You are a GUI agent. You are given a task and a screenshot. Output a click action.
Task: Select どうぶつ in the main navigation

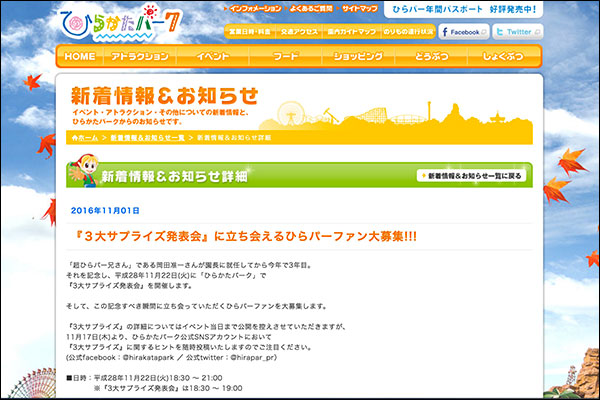pyautogui.click(x=431, y=56)
